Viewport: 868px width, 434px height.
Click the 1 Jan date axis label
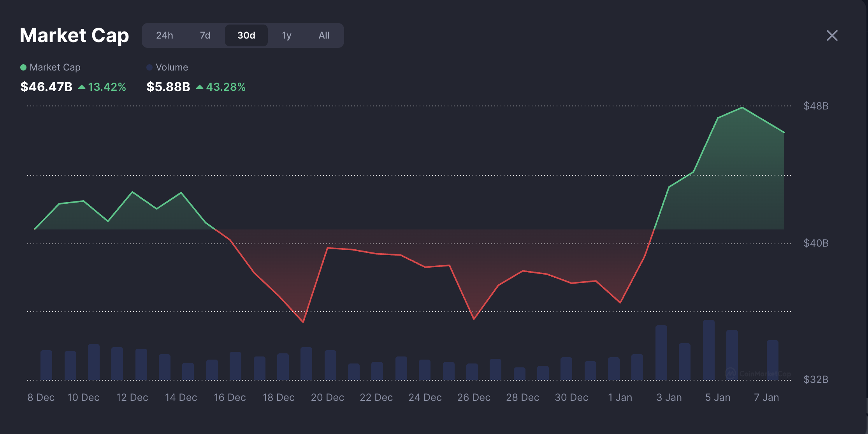[620, 397]
